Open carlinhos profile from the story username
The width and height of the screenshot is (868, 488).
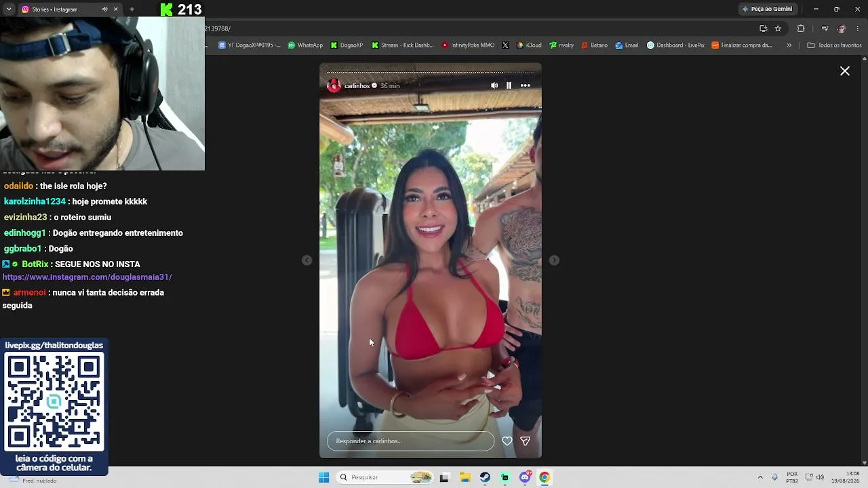(x=357, y=86)
